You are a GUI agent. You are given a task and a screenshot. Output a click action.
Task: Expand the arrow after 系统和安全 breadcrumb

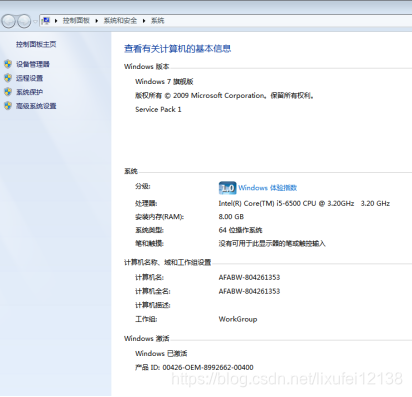pyautogui.click(x=144, y=21)
